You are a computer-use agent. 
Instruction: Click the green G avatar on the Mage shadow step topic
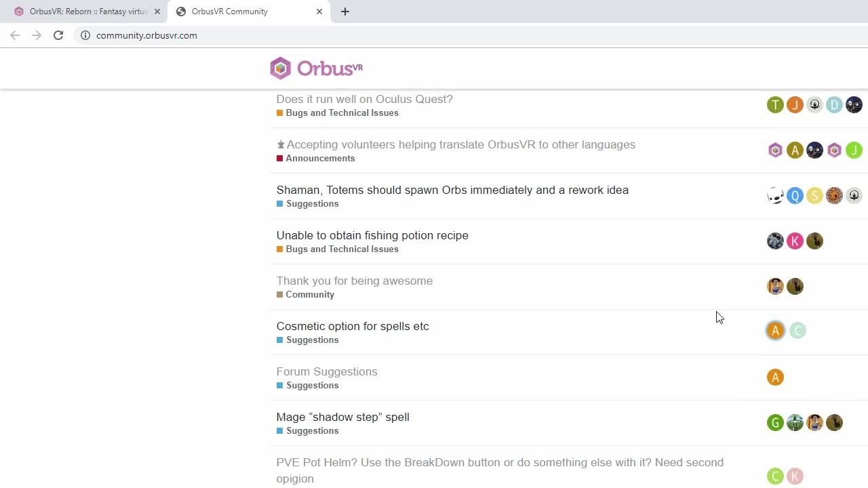point(775,423)
